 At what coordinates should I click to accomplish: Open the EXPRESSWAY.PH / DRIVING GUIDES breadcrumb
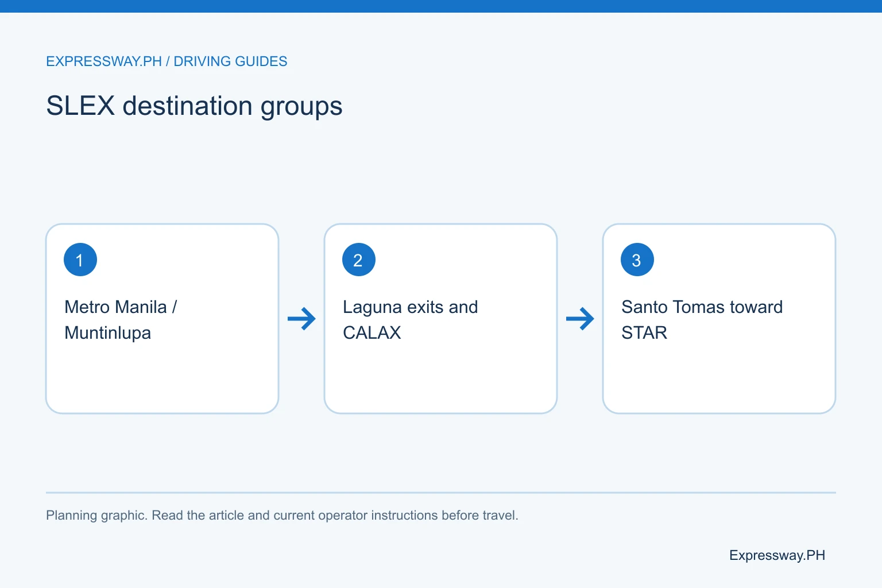coord(167,61)
